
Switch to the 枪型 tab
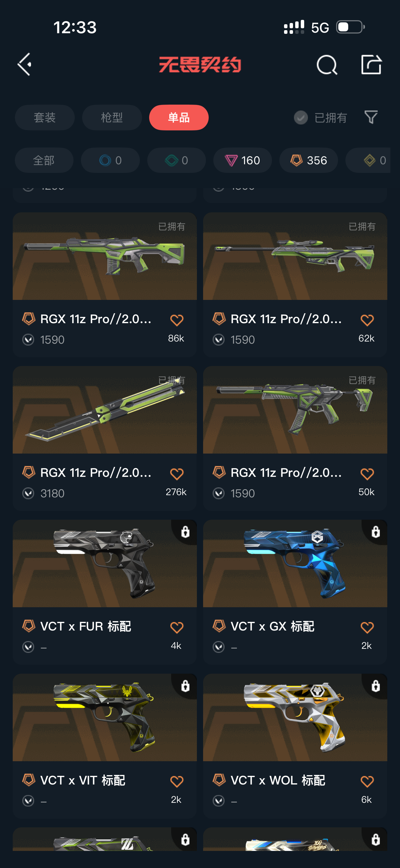click(x=112, y=117)
